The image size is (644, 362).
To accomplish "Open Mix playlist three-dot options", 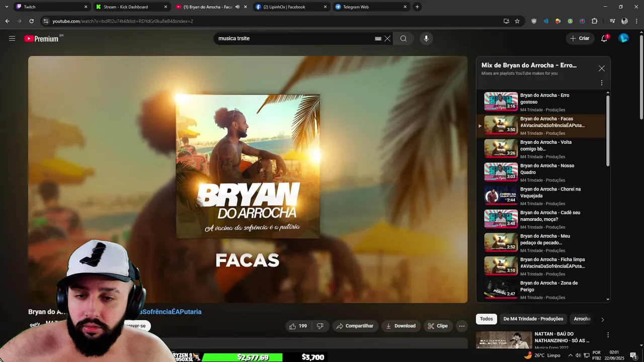I will [602, 83].
